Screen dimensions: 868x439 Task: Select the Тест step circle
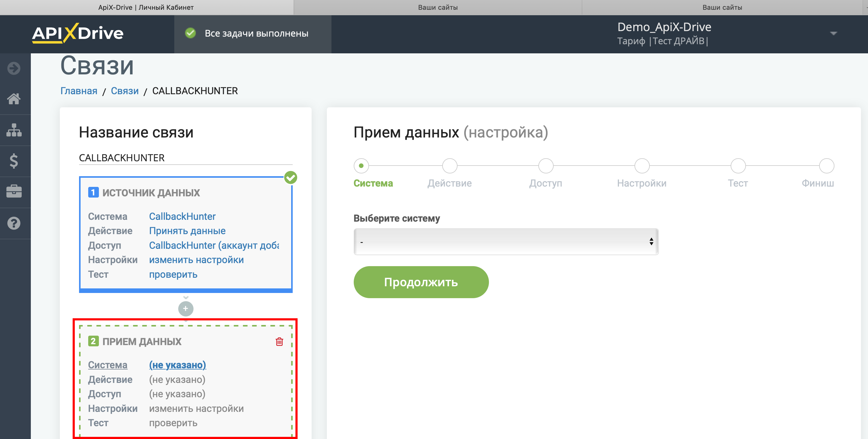[738, 166]
